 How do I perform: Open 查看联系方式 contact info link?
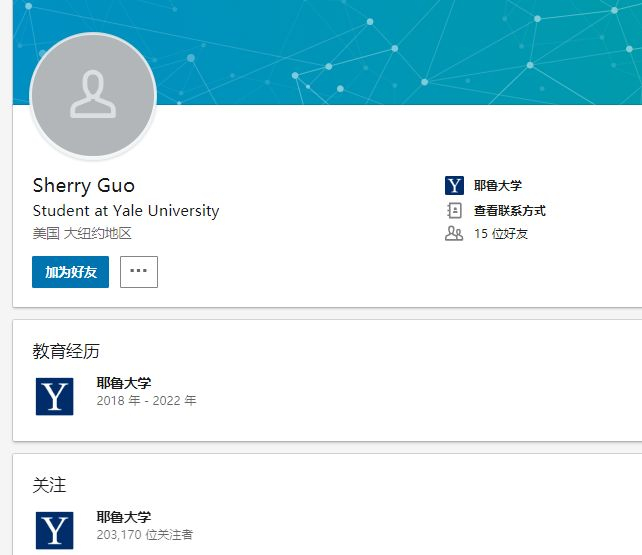click(510, 210)
